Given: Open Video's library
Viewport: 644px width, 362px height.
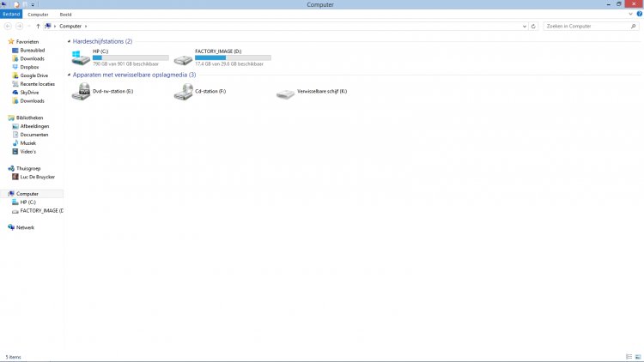Looking at the screenshot, I should click(28, 152).
